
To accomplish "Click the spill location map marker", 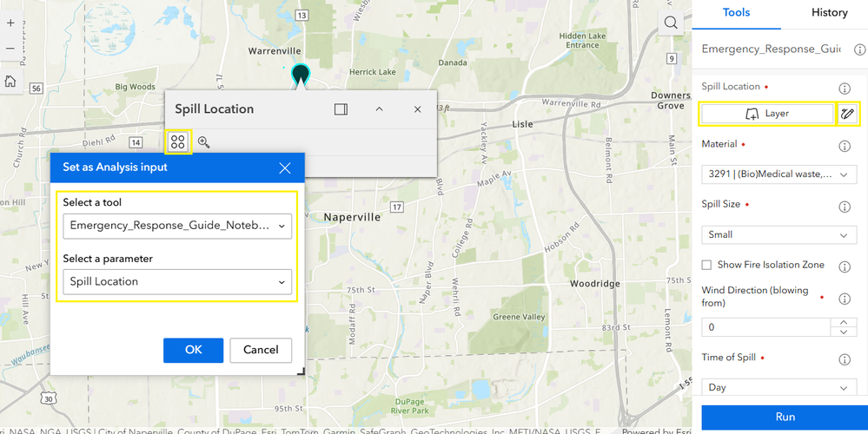I will [x=300, y=74].
